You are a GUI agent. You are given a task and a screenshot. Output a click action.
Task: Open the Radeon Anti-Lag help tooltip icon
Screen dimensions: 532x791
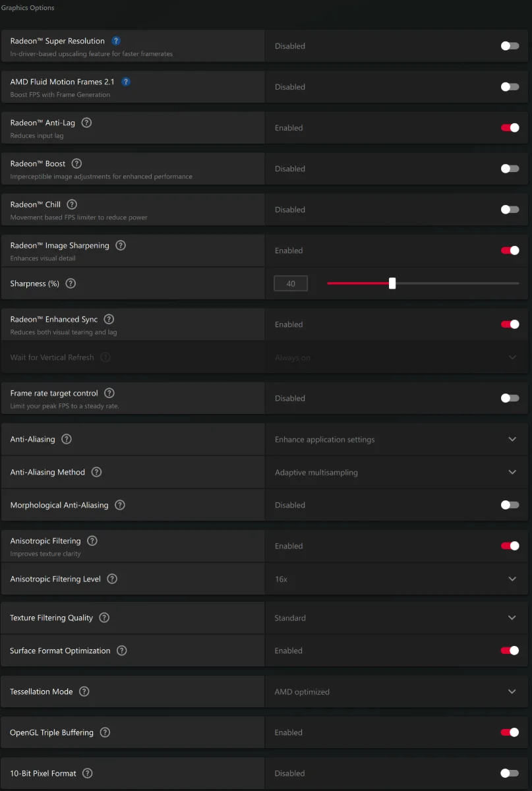tap(86, 123)
